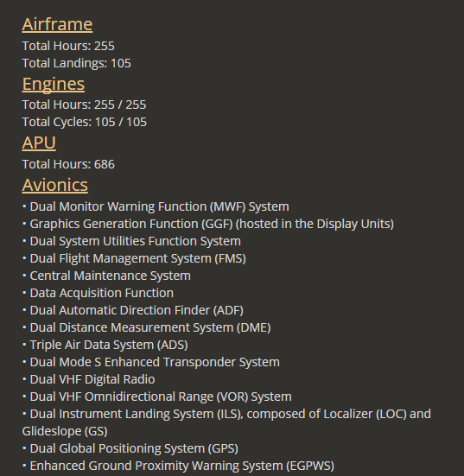This screenshot has height=476, width=464.
Task: Click the Airframe Total Hours: 255 line
Action: [x=68, y=46]
